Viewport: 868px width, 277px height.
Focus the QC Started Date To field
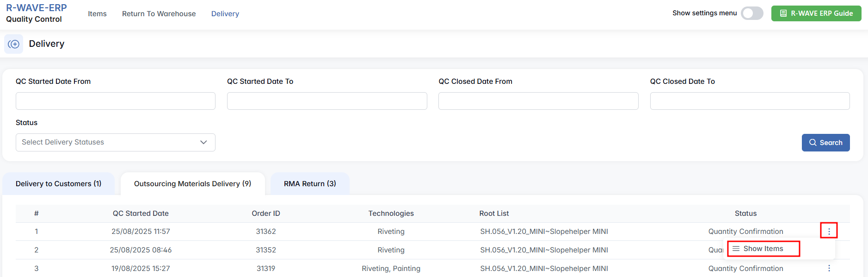[x=327, y=101]
